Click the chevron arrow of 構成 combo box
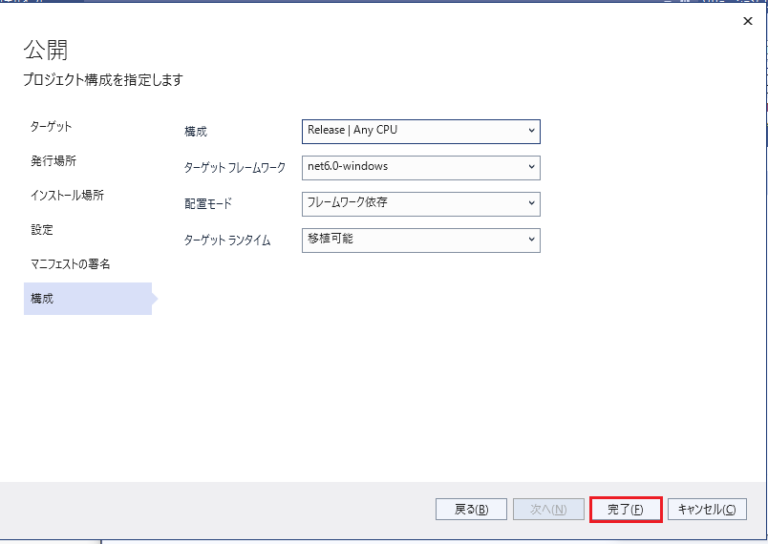Image resolution: width=768 pixels, height=544 pixels. click(531, 131)
